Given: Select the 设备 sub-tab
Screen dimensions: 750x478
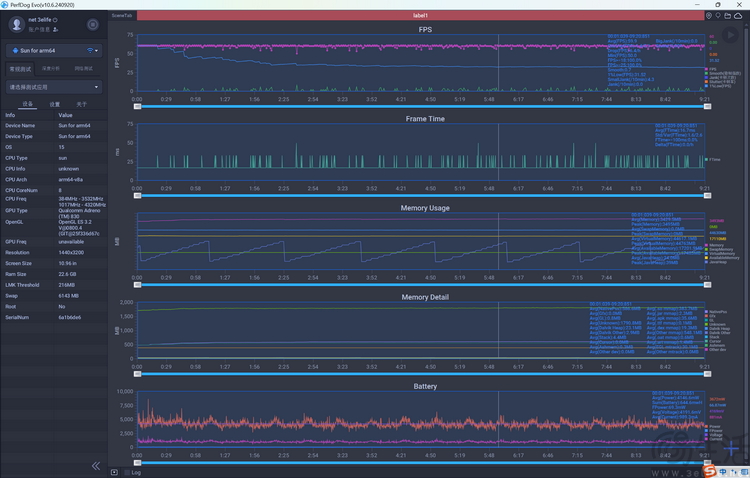Looking at the screenshot, I should click(x=28, y=104).
